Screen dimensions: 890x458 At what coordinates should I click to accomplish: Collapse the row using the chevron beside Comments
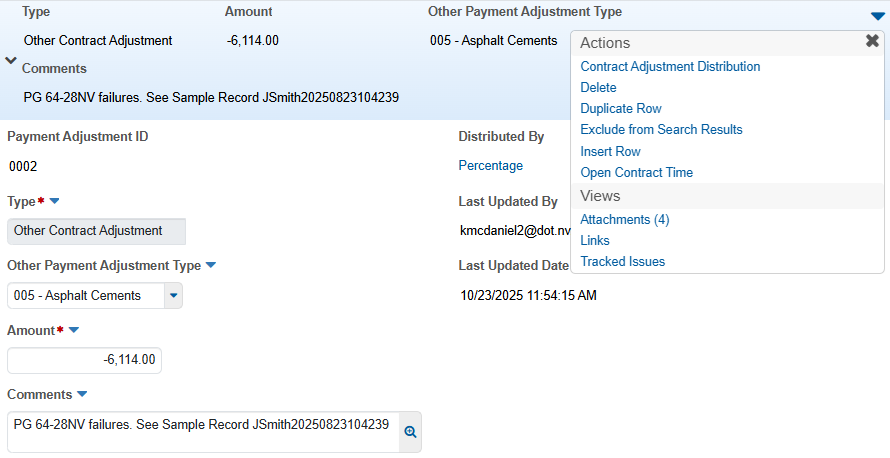11,60
